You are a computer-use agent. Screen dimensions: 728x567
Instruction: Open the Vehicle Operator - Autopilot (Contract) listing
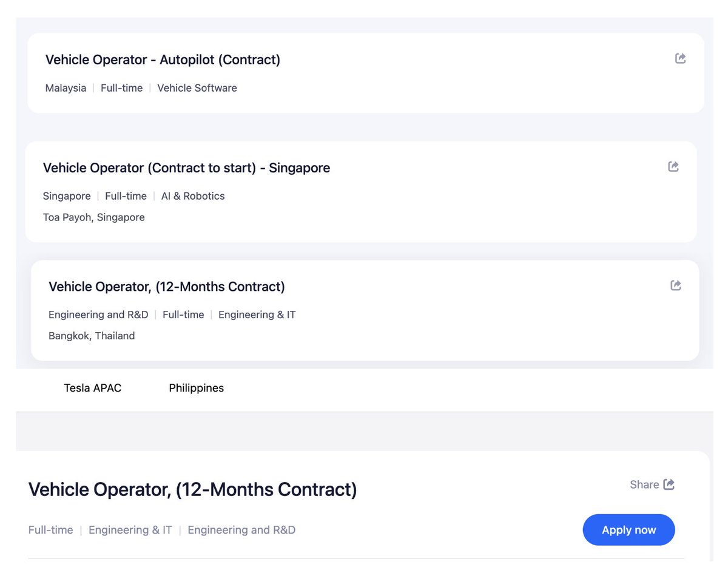[163, 60]
